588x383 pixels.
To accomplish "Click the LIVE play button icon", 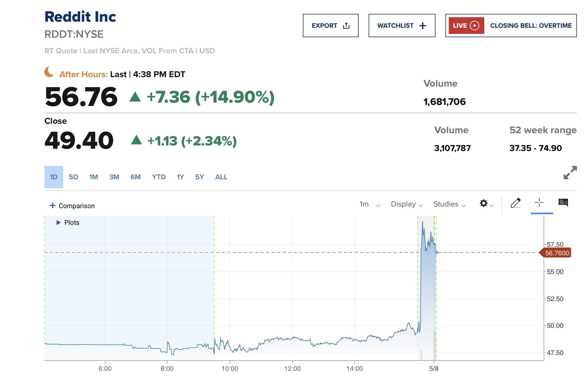I will tap(475, 26).
